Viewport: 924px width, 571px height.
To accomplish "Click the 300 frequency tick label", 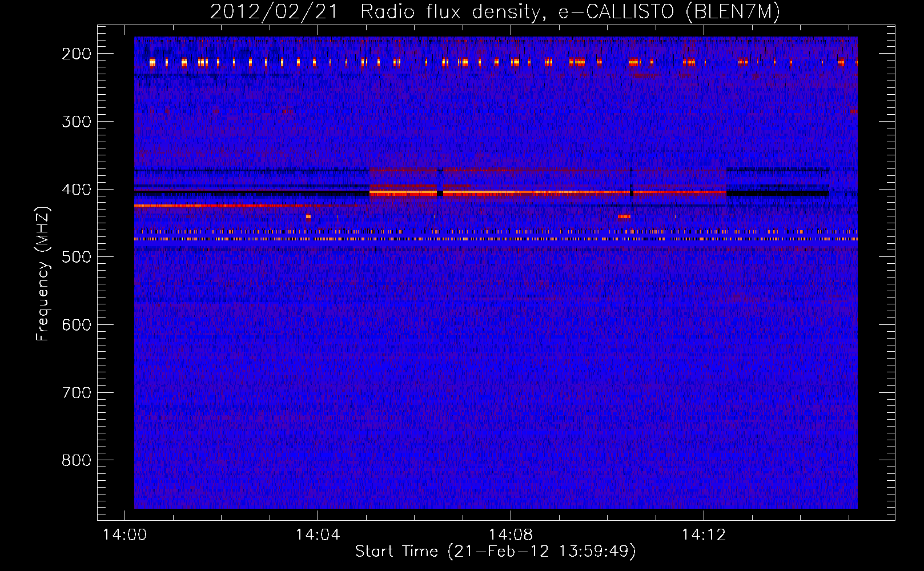I will pos(77,122).
